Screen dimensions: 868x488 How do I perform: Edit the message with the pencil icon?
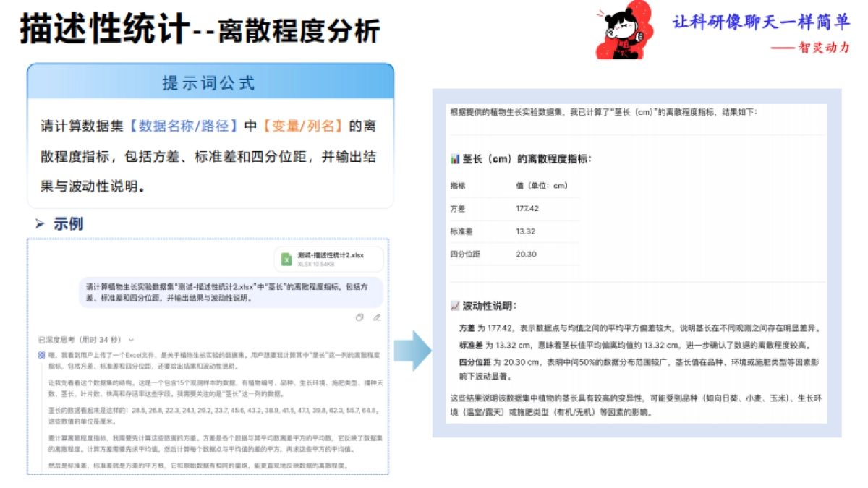point(377,317)
